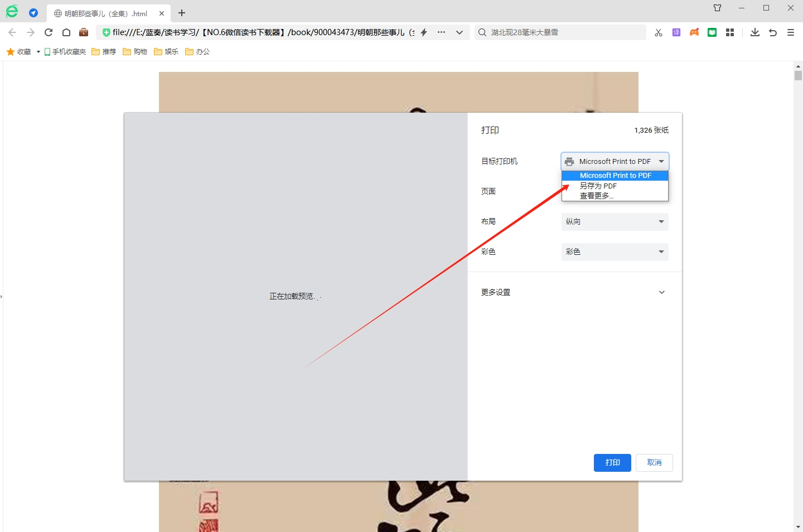The height and width of the screenshot is (532, 803).
Task: Open the extensions grid icon
Action: coord(730,32)
